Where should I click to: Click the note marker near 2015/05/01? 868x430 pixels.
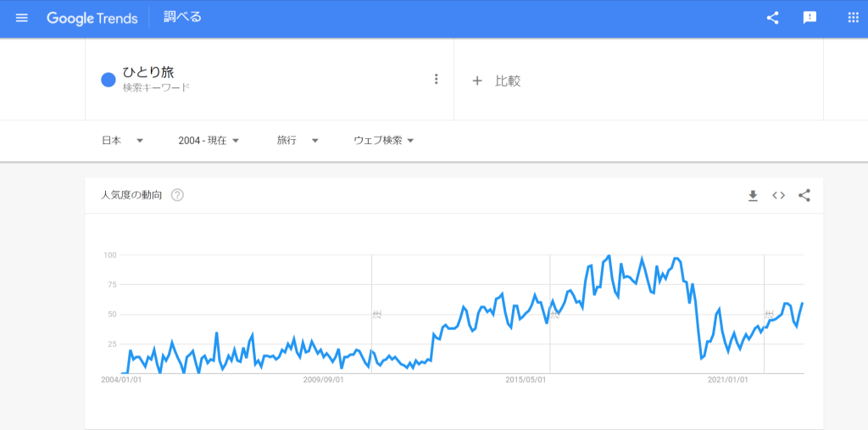tap(555, 315)
